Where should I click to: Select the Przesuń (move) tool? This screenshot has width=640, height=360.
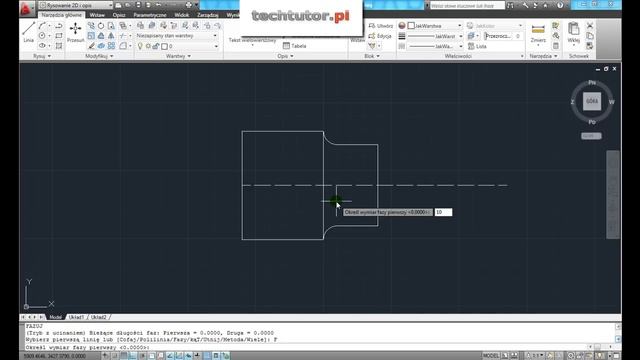(x=76, y=32)
